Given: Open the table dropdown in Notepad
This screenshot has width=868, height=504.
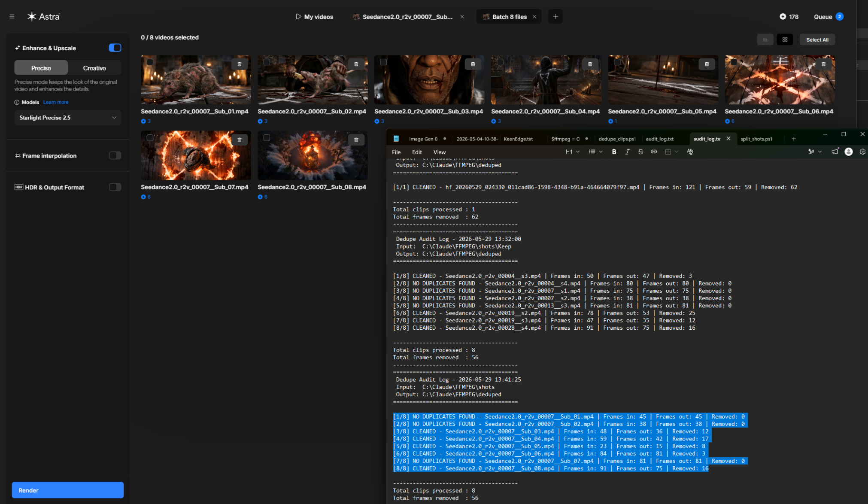Looking at the screenshot, I should click(671, 152).
